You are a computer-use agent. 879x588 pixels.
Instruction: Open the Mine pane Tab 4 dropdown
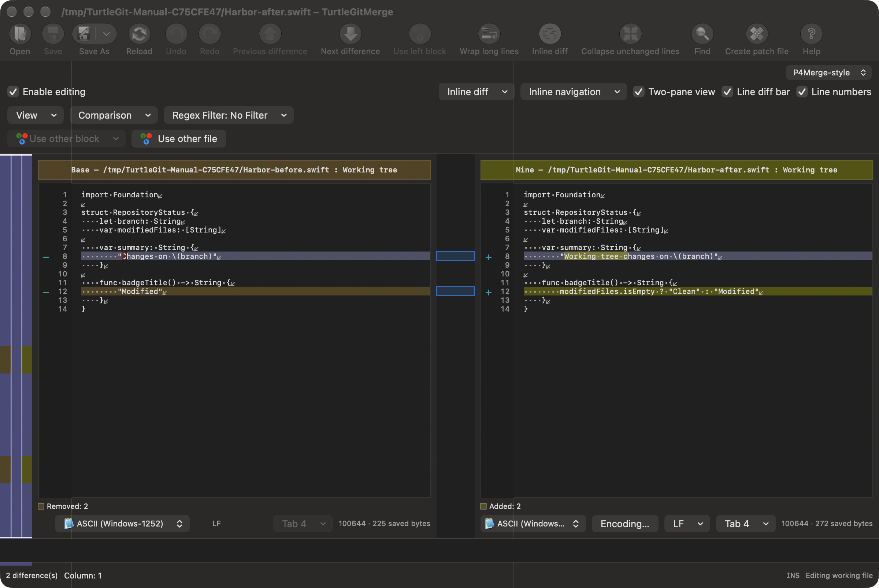pyautogui.click(x=745, y=524)
